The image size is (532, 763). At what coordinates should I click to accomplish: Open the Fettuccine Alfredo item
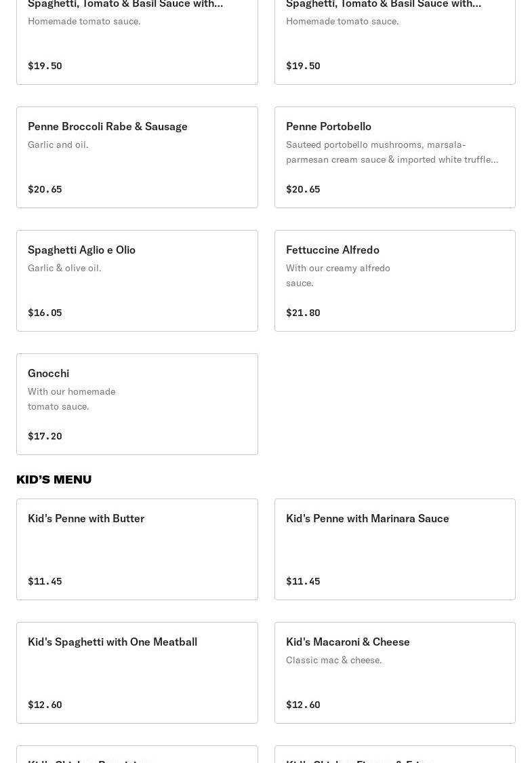click(x=332, y=250)
